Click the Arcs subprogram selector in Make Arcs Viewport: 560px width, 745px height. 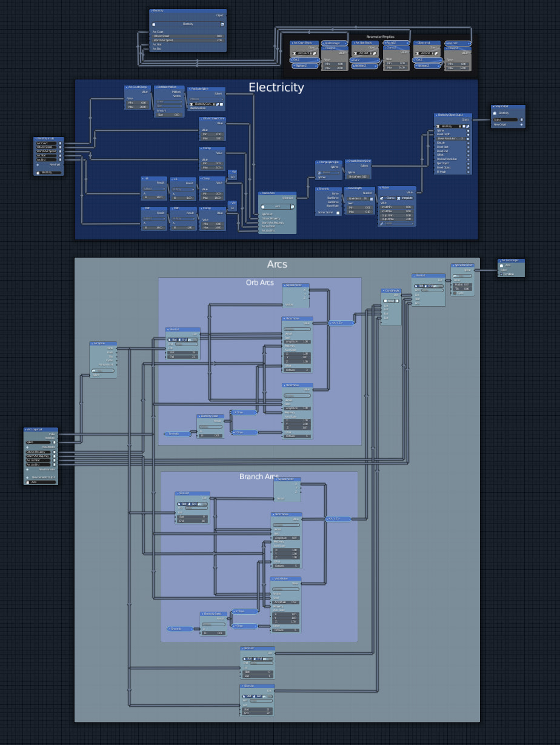(277, 206)
